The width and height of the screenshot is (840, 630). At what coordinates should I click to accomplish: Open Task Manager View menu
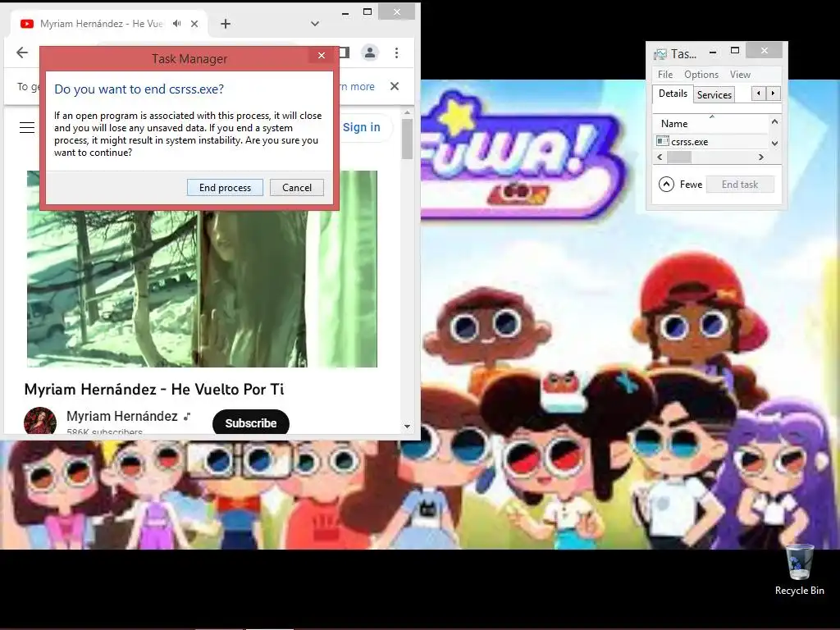coord(740,75)
